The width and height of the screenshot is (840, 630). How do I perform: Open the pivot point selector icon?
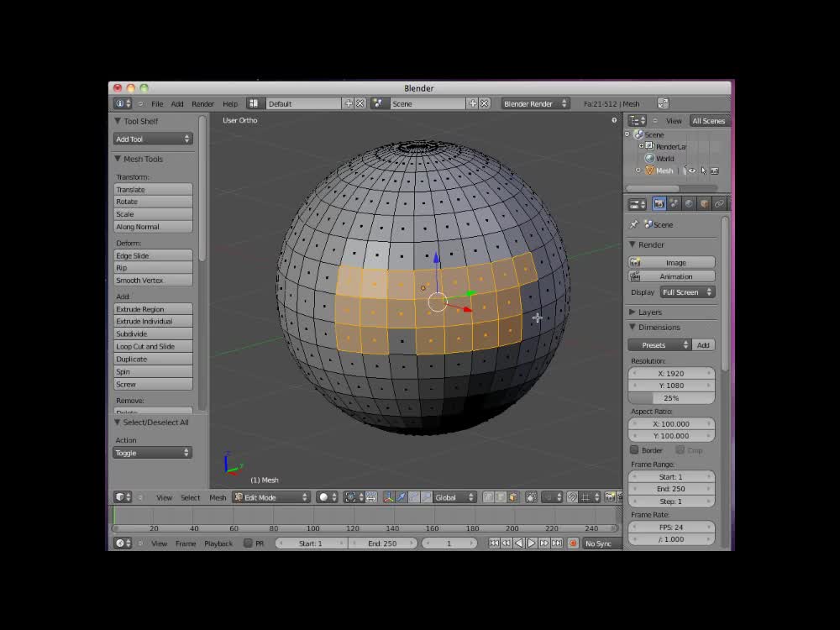click(354, 497)
